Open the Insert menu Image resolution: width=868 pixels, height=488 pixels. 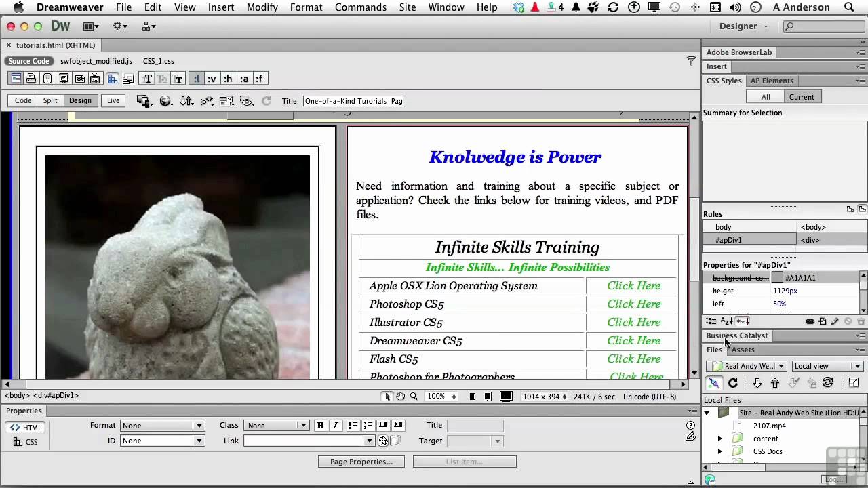point(221,7)
